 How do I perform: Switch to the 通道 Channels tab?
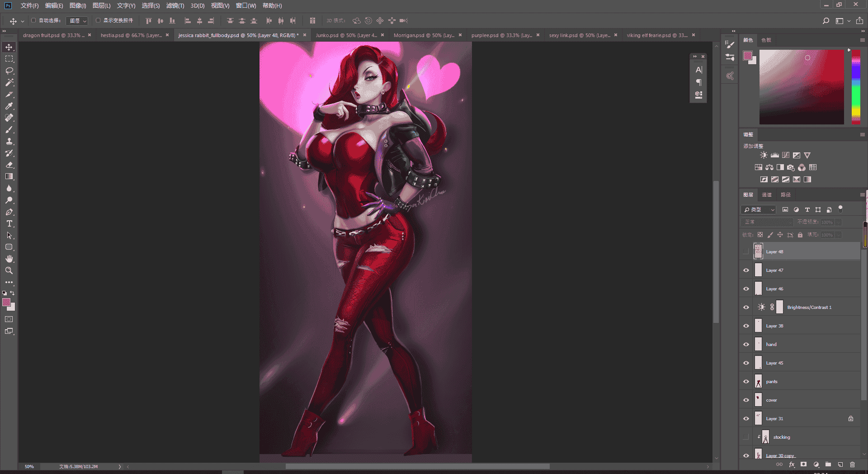(x=767, y=195)
